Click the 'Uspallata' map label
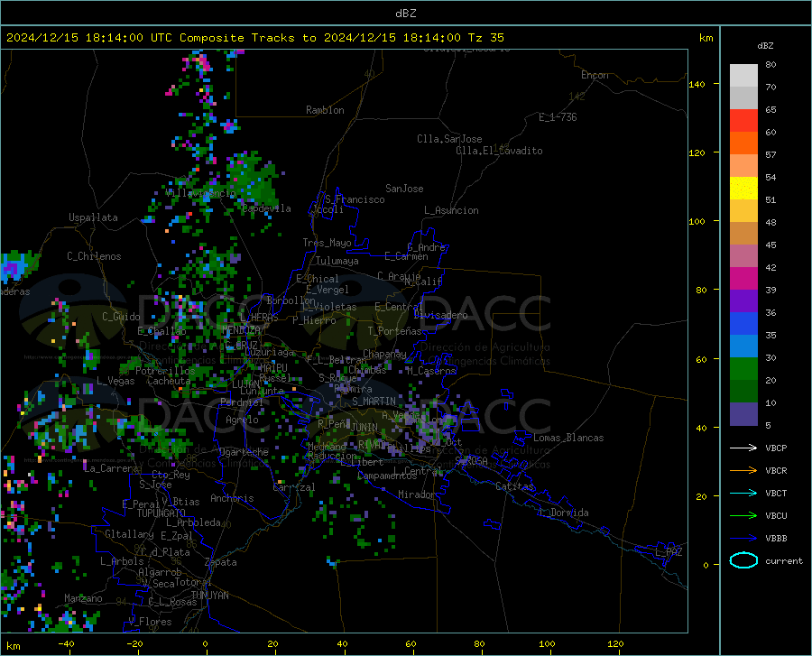The image size is (812, 656). point(93,217)
